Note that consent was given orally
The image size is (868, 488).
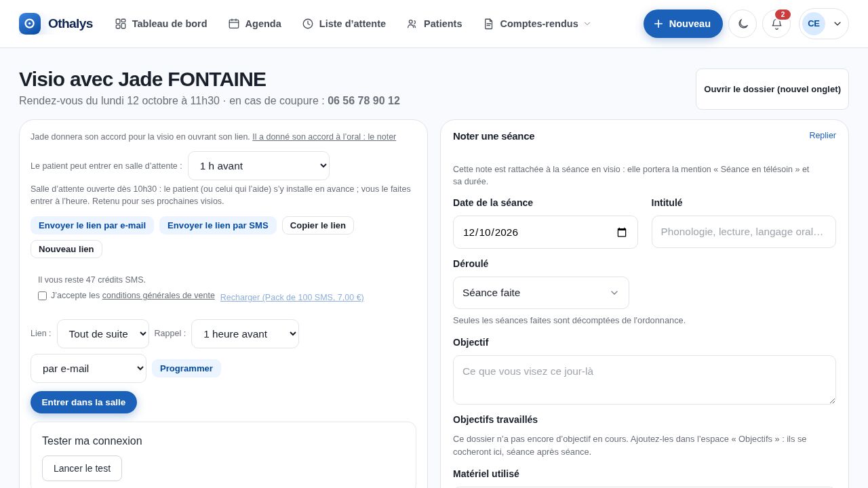324,137
